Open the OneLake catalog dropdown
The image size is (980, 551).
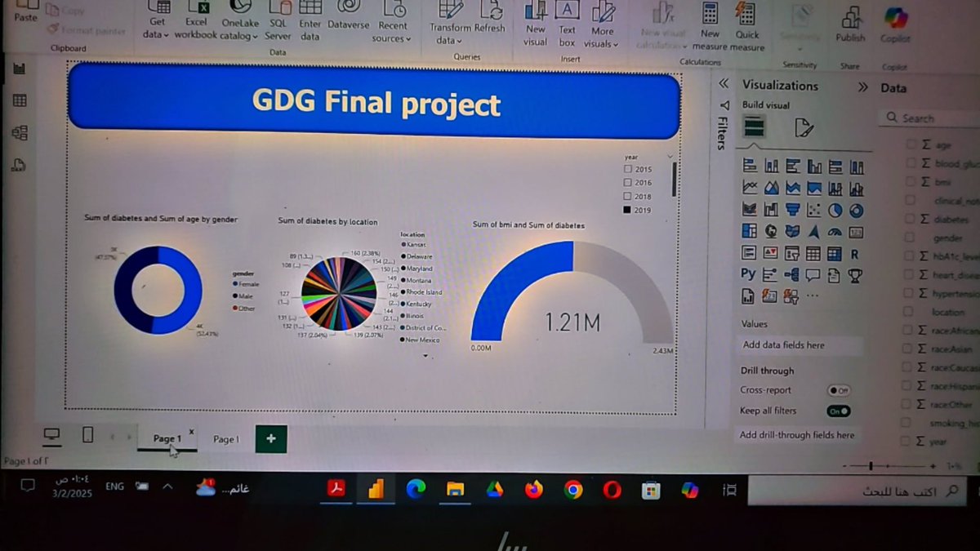click(x=239, y=21)
